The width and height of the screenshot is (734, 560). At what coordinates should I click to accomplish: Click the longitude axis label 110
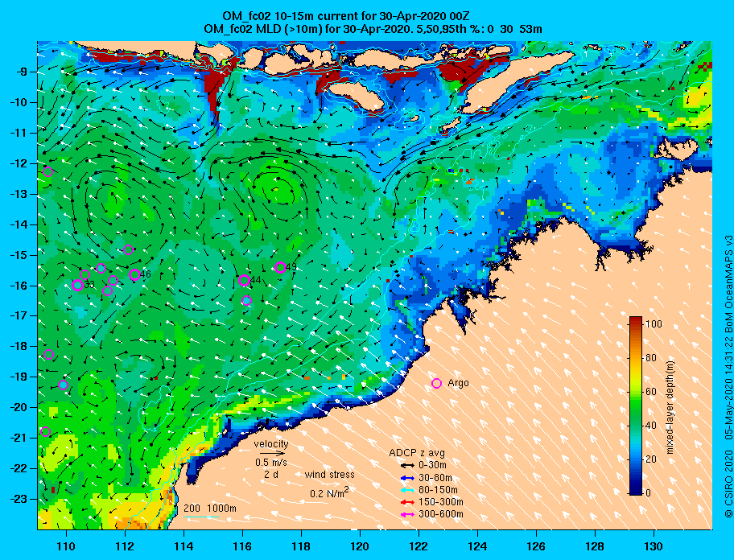(66, 546)
